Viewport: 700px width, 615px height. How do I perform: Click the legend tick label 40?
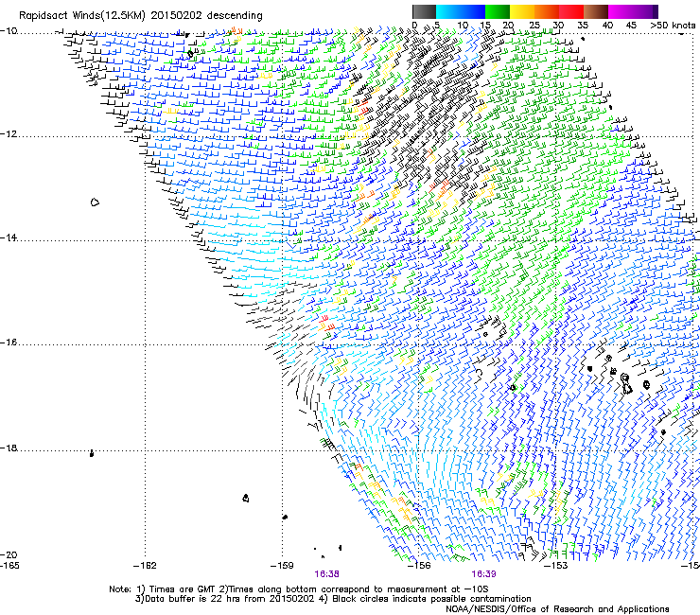pyautogui.click(x=607, y=26)
